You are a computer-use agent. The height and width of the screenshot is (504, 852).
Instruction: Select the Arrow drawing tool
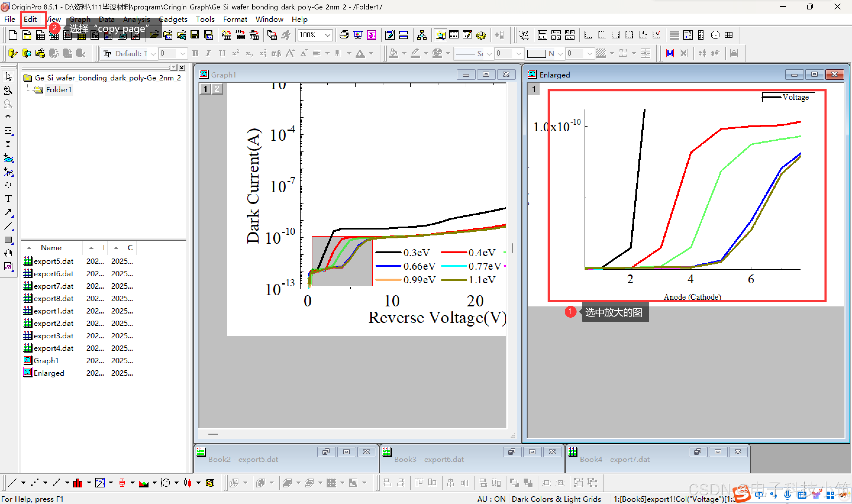pyautogui.click(x=8, y=213)
